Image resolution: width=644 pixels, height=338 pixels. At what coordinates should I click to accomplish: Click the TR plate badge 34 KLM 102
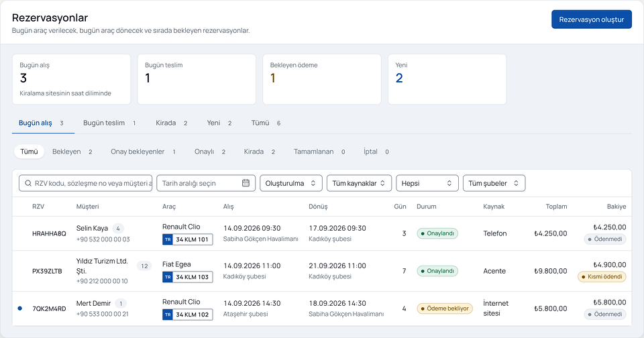click(188, 315)
